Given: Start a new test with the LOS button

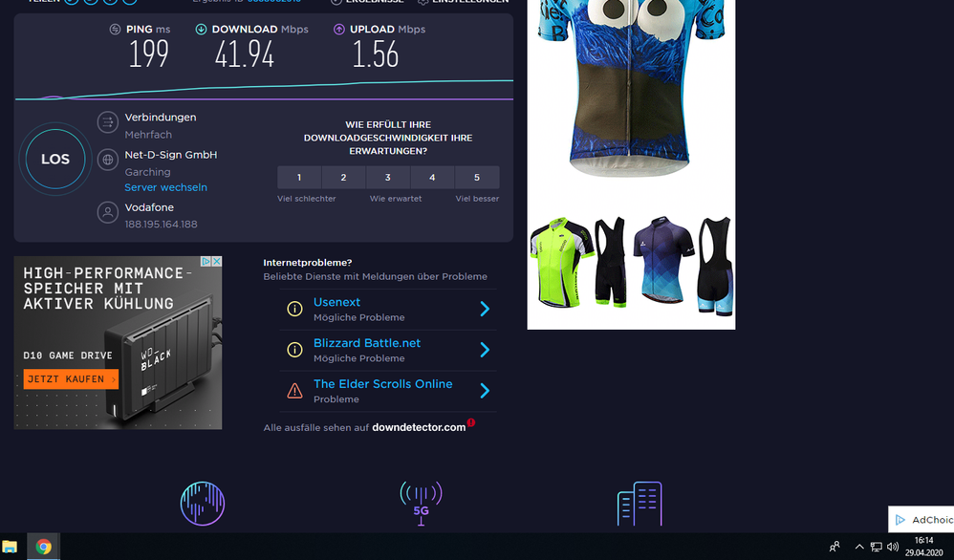Looking at the screenshot, I should 55,160.
